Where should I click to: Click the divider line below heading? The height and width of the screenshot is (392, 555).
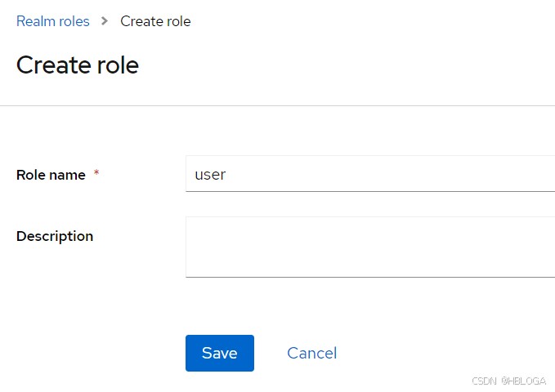(x=278, y=105)
